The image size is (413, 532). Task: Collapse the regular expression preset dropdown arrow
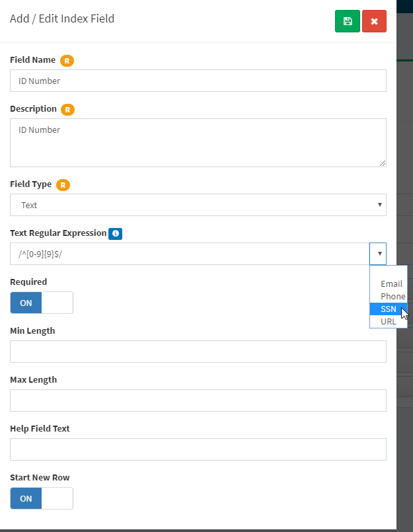tap(378, 254)
